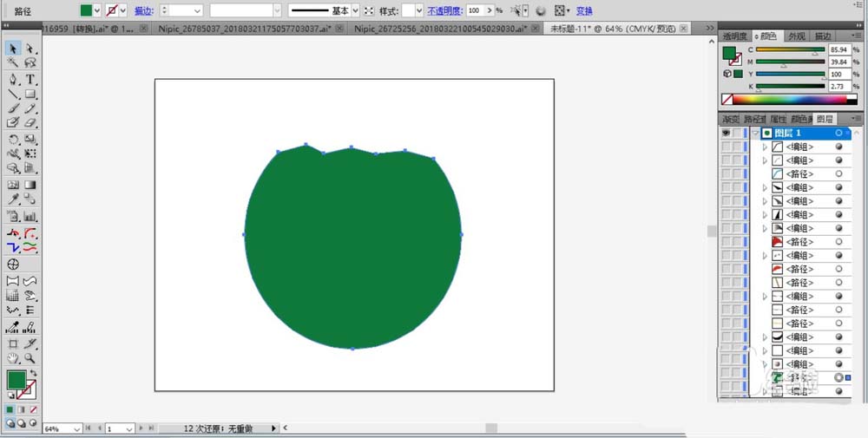
Task: Click the K value 2.73 field
Action: click(839, 86)
